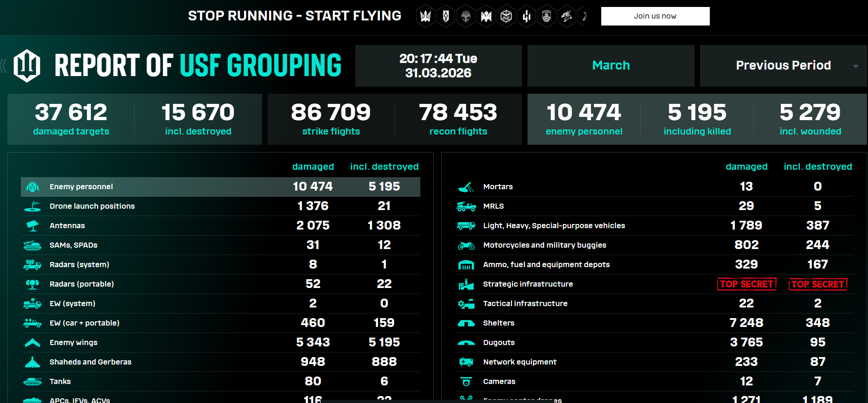This screenshot has width=868, height=403.
Task: Click the date and time display 31.03.2026
Action: click(438, 66)
